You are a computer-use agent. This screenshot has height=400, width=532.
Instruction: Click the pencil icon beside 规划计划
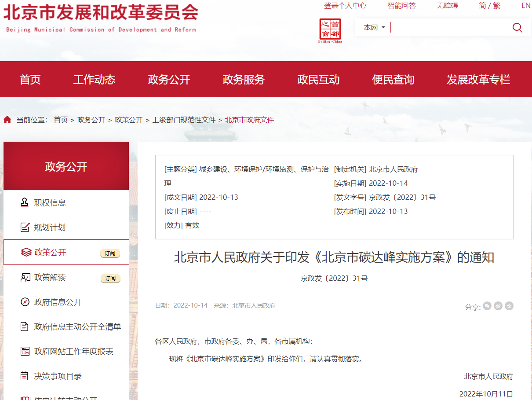25,227
